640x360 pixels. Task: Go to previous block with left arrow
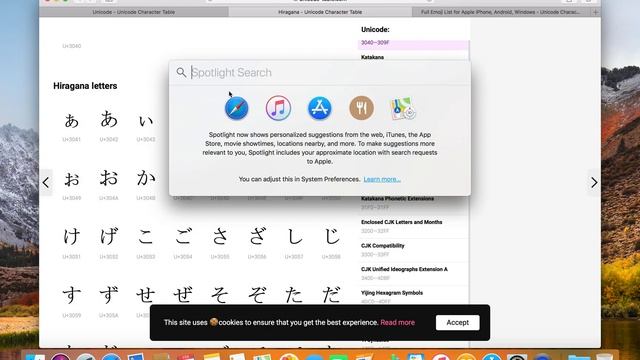tap(46, 182)
